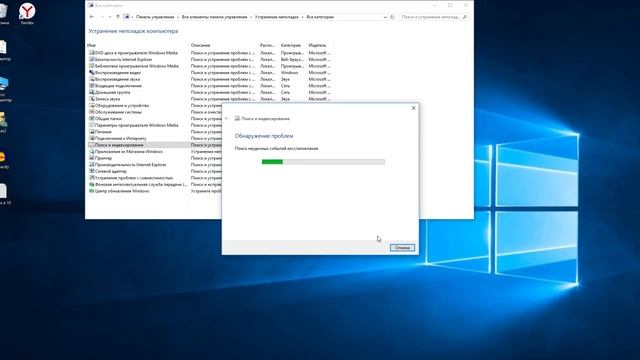The width and height of the screenshot is (640, 360).
Task: Click the Оборудование и устройства icon
Action: click(91, 105)
